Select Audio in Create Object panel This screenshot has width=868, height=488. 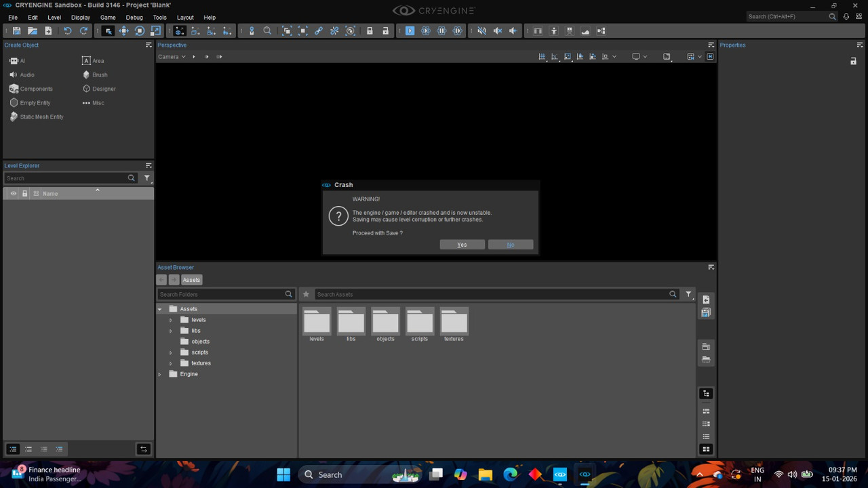22,75
